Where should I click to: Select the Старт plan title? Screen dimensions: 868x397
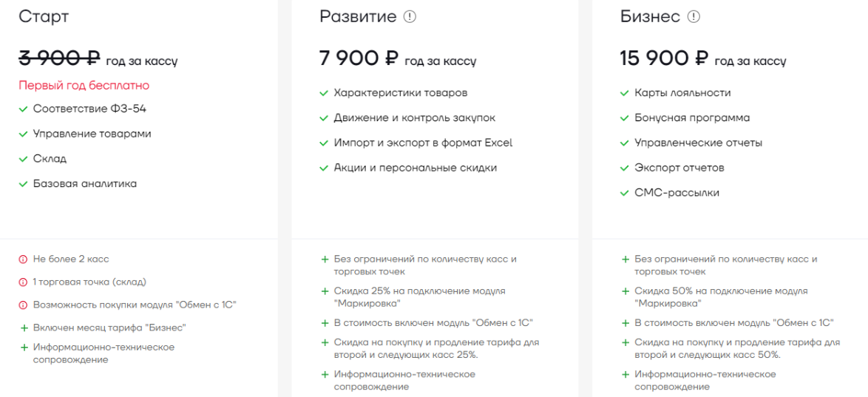coord(44,17)
